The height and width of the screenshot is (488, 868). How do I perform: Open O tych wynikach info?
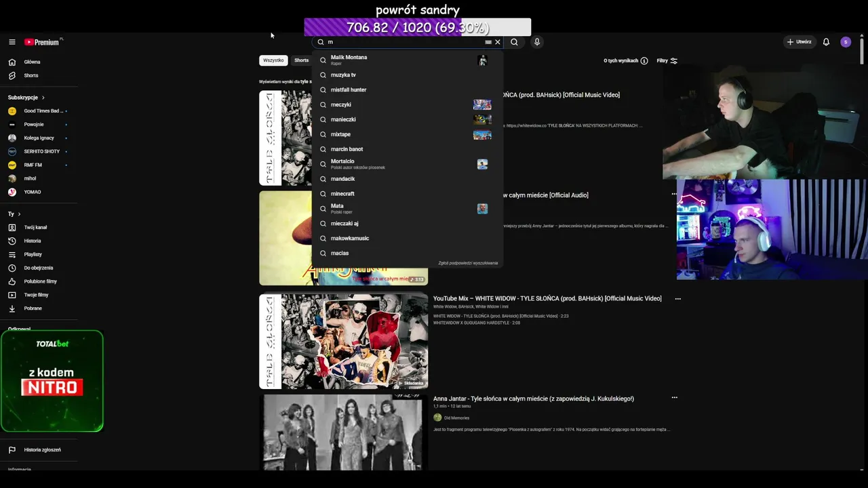(x=625, y=61)
